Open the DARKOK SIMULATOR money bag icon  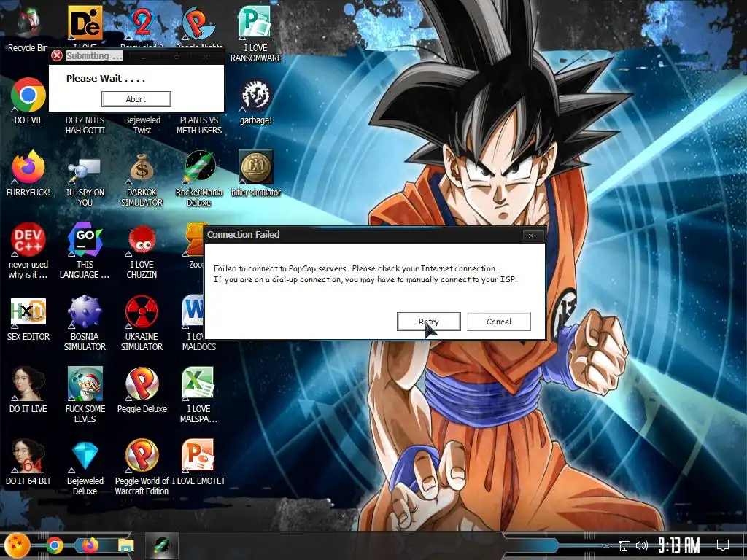pos(142,168)
